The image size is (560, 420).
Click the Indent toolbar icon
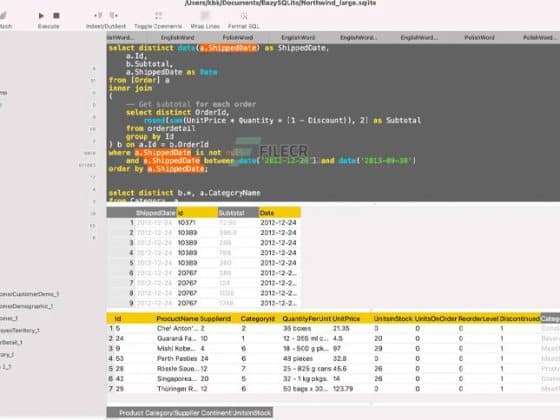(98, 15)
